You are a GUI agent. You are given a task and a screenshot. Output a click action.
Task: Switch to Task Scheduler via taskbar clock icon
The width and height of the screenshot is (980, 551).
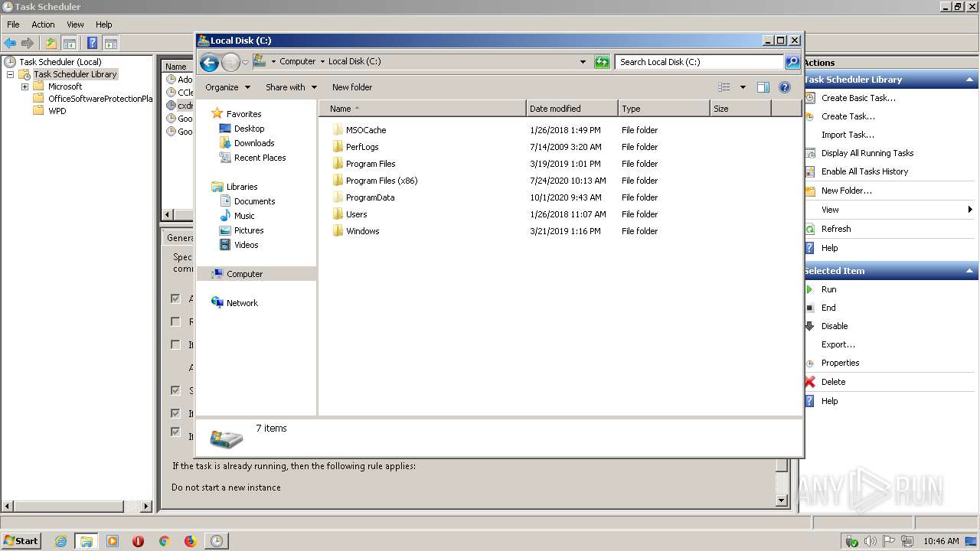coord(217,541)
